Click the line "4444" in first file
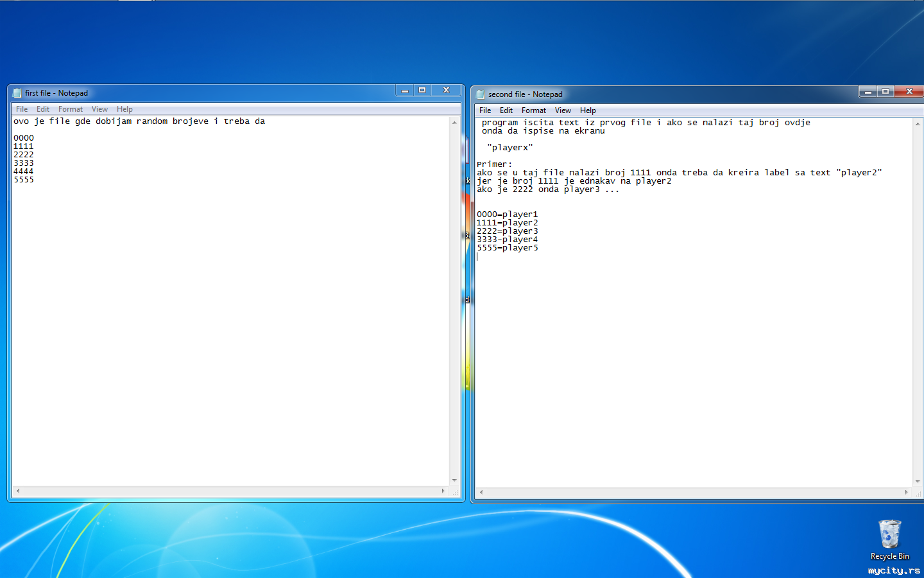The width and height of the screenshot is (924, 578). point(24,171)
